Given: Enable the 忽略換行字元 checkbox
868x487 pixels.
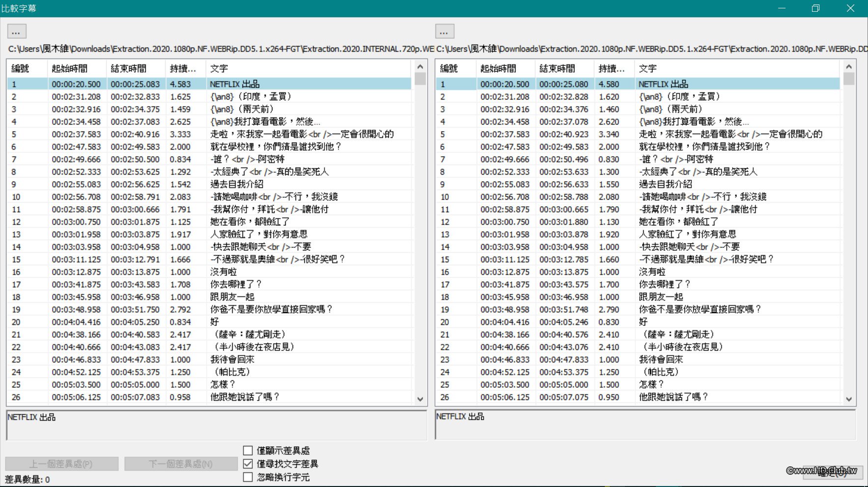Looking at the screenshot, I should tap(248, 477).
